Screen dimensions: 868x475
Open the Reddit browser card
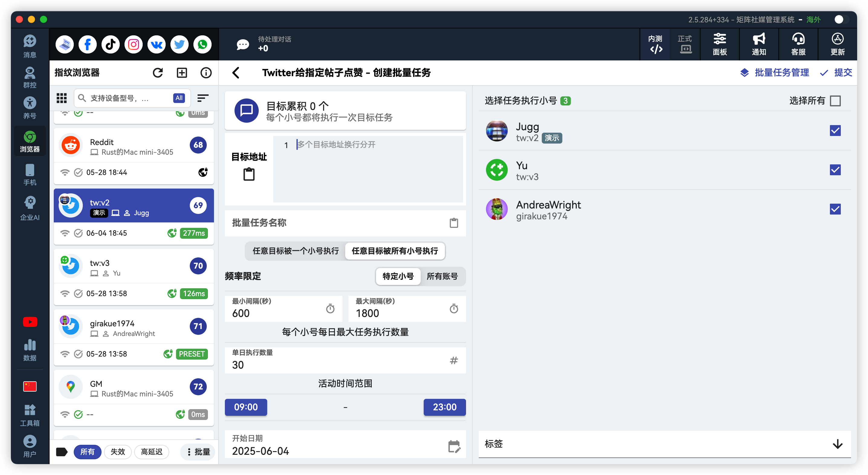click(134, 156)
